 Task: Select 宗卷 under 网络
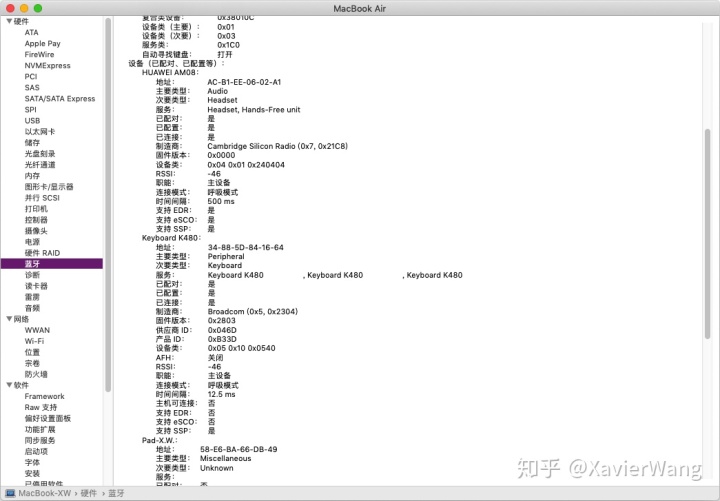click(32, 363)
